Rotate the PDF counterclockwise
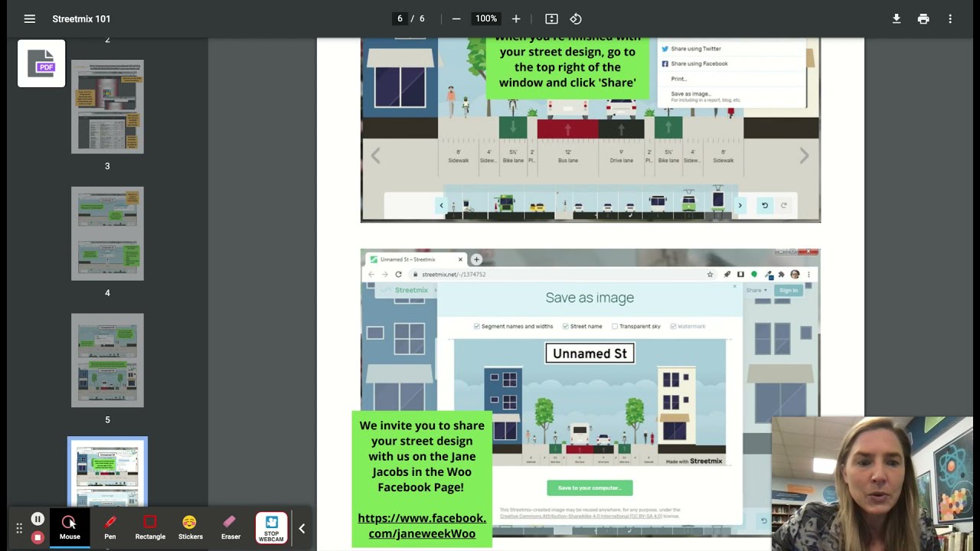The width and height of the screenshot is (980, 551). click(x=576, y=18)
